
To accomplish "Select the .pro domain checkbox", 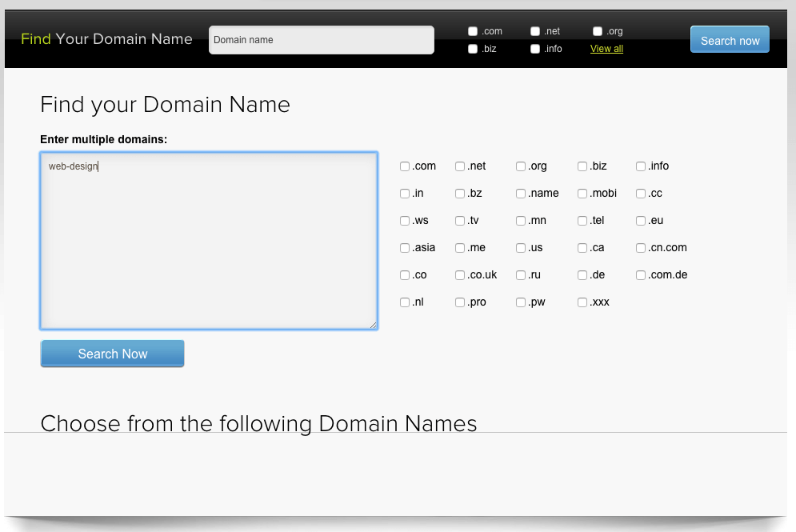I will [460, 302].
